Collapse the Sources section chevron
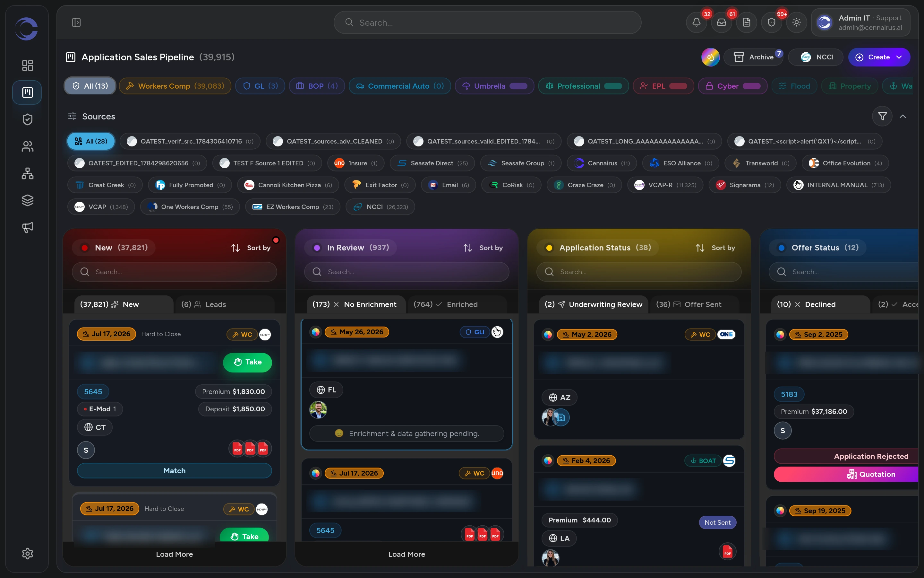 click(903, 116)
